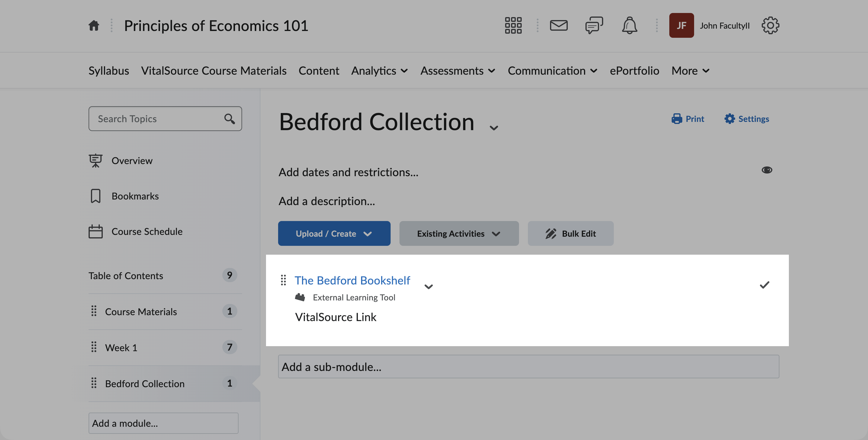868x440 pixels.
Task: Select Course Schedule in the sidebar
Action: pos(147,231)
